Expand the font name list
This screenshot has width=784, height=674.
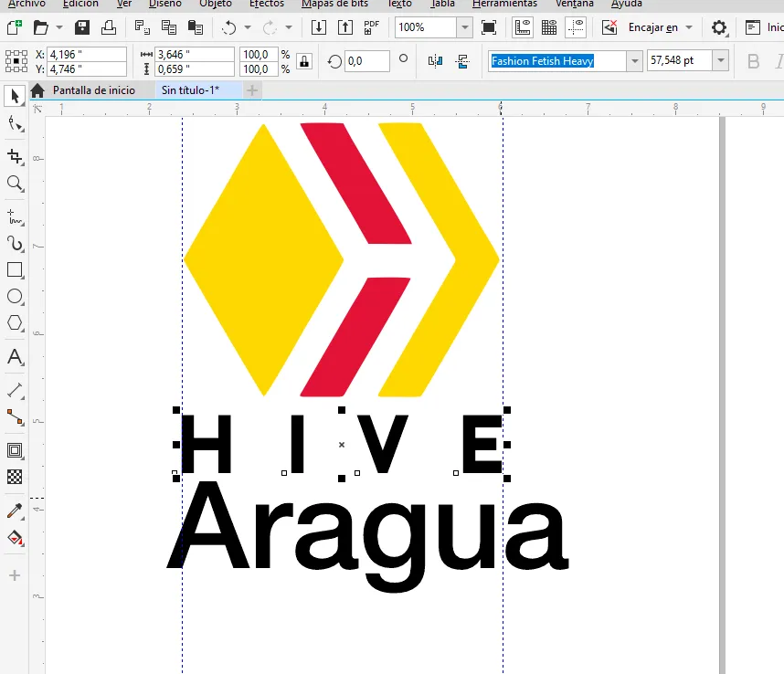point(634,61)
